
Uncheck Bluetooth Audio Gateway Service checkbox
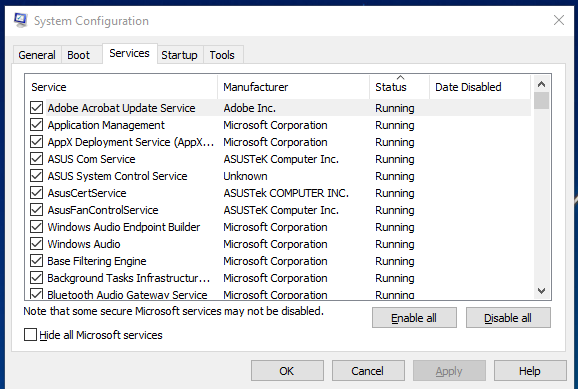36,294
